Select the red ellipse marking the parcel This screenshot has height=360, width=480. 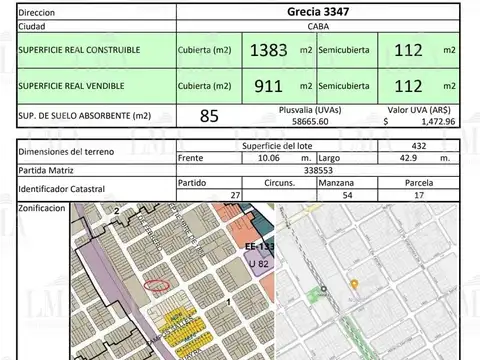pos(157,286)
